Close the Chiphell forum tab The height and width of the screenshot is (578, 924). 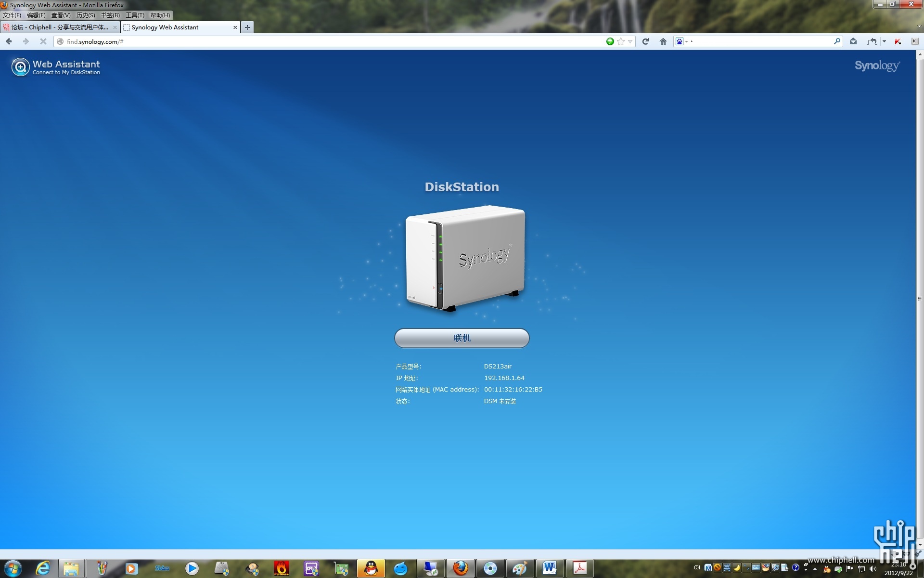115,27
